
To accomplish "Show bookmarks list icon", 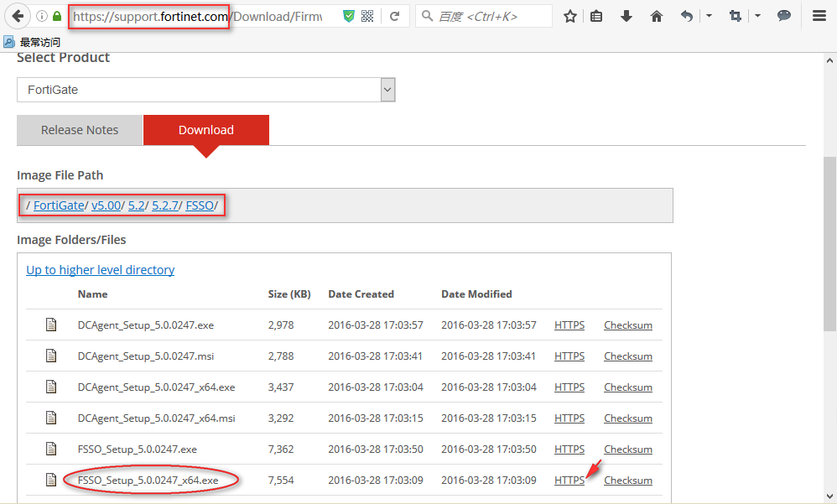I will click(596, 17).
